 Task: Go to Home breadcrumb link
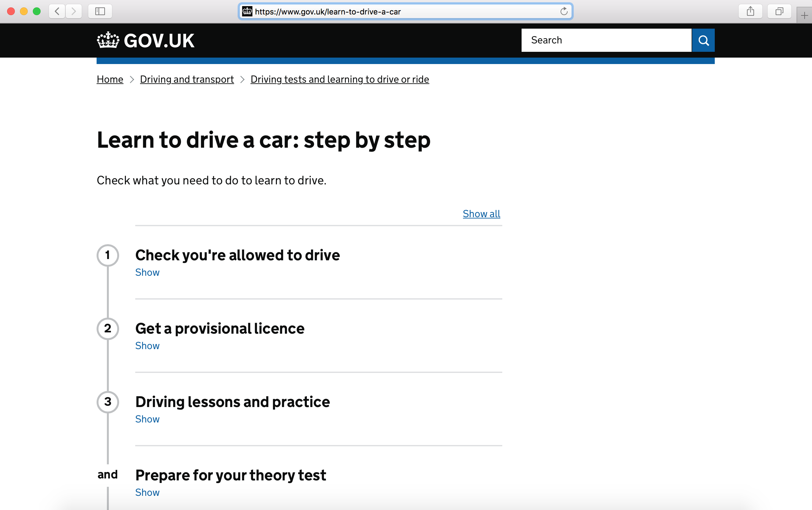[110, 79]
